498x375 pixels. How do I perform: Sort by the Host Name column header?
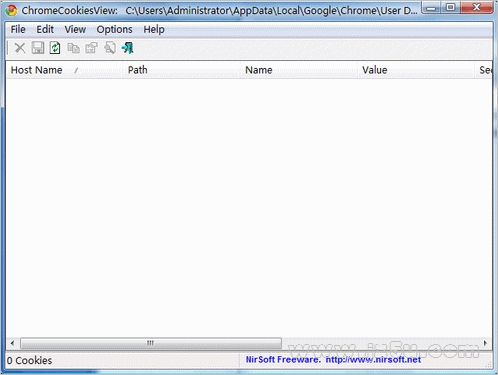(64, 70)
